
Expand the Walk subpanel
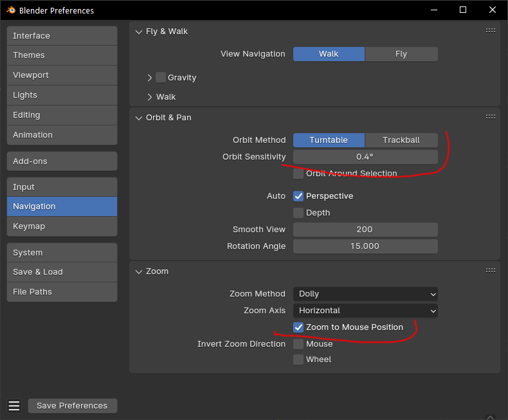(149, 97)
